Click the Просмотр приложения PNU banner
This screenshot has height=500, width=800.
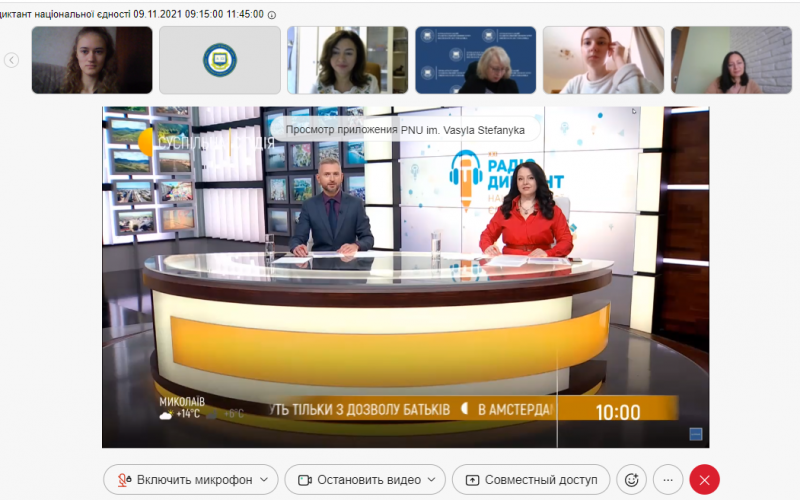click(405, 130)
